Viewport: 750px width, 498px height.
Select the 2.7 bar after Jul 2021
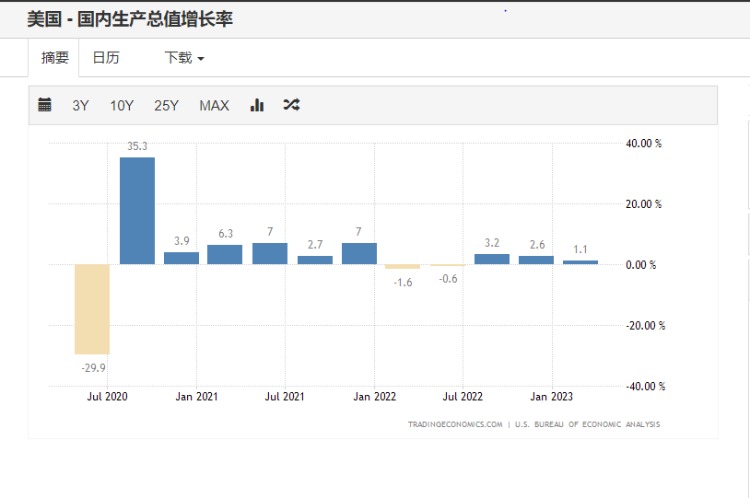[x=315, y=260]
